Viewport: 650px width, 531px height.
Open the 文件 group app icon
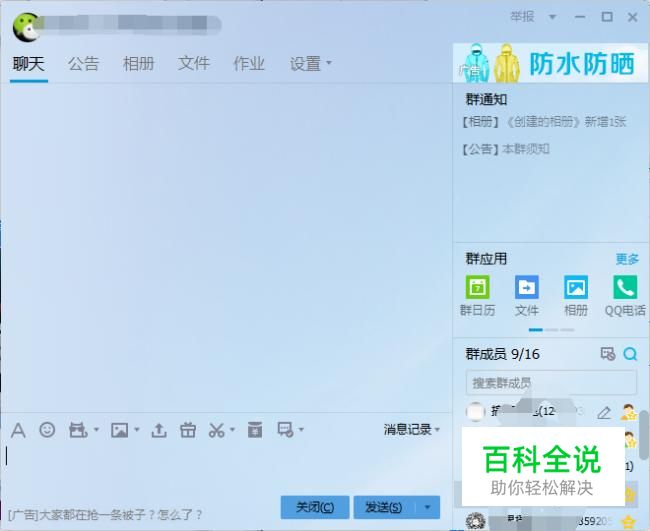(526, 296)
